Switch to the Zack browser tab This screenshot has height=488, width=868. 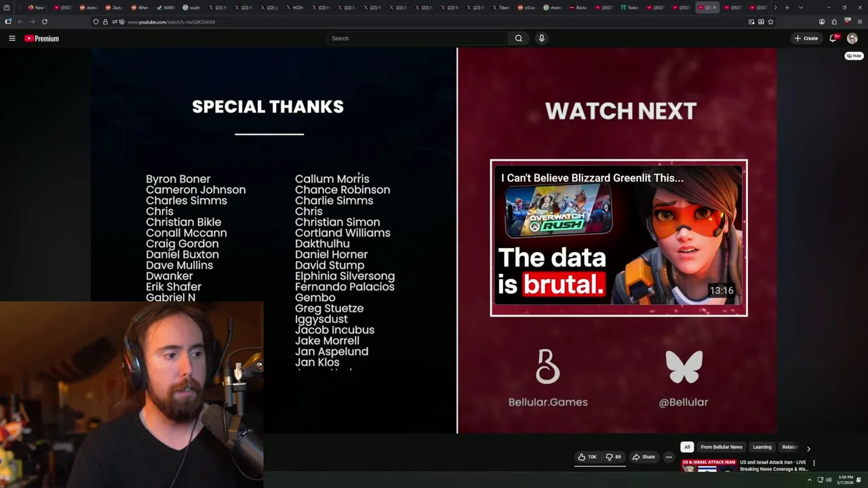point(115,7)
